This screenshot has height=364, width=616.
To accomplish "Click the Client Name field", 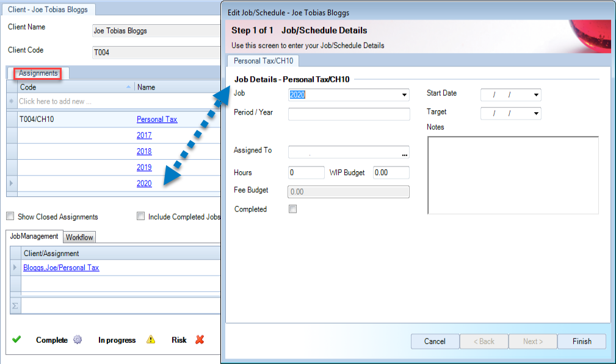I will (156, 30).
